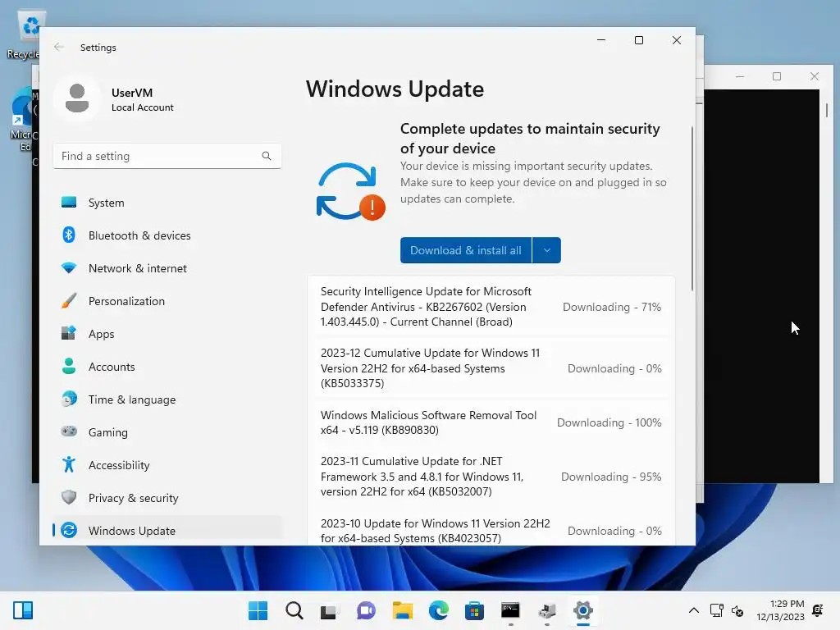Open the Accessibility figure icon

pyautogui.click(x=69, y=464)
